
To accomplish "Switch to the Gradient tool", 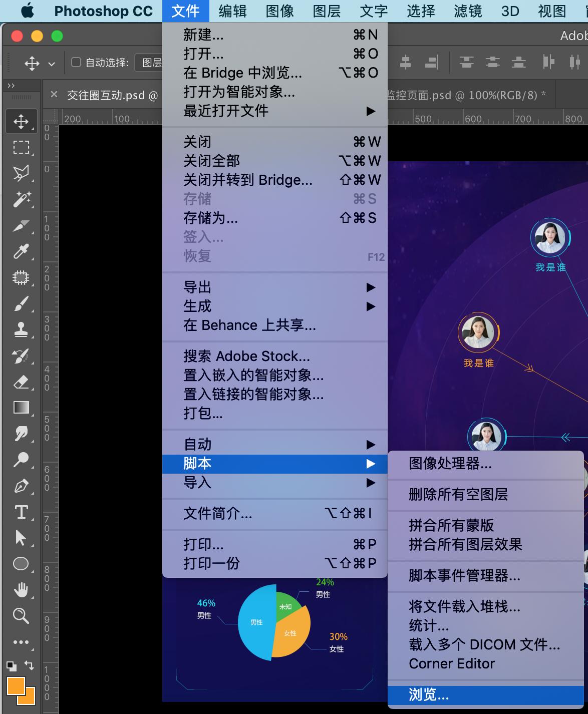I will click(x=21, y=408).
